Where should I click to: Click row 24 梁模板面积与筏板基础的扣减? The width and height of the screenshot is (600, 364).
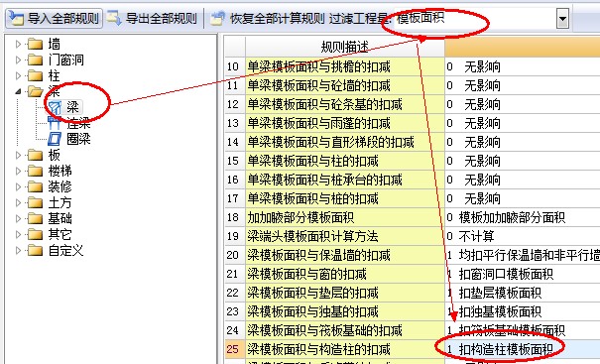click(x=345, y=330)
